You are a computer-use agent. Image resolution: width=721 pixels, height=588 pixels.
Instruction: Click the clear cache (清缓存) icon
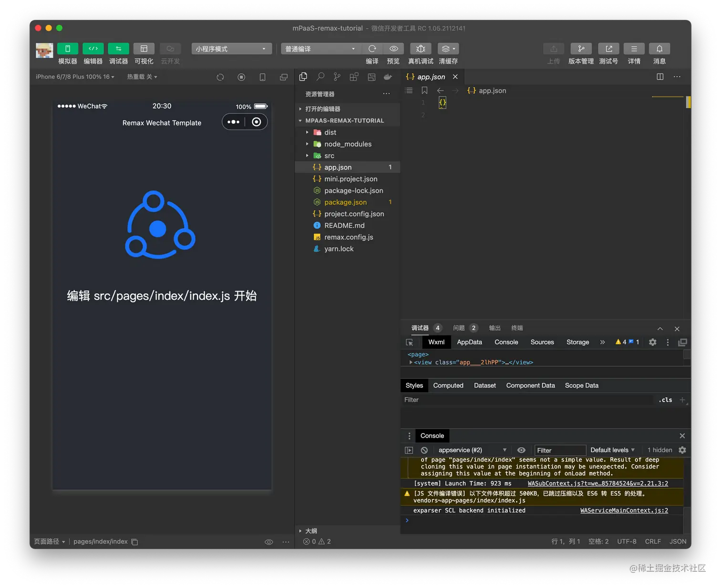[448, 49]
